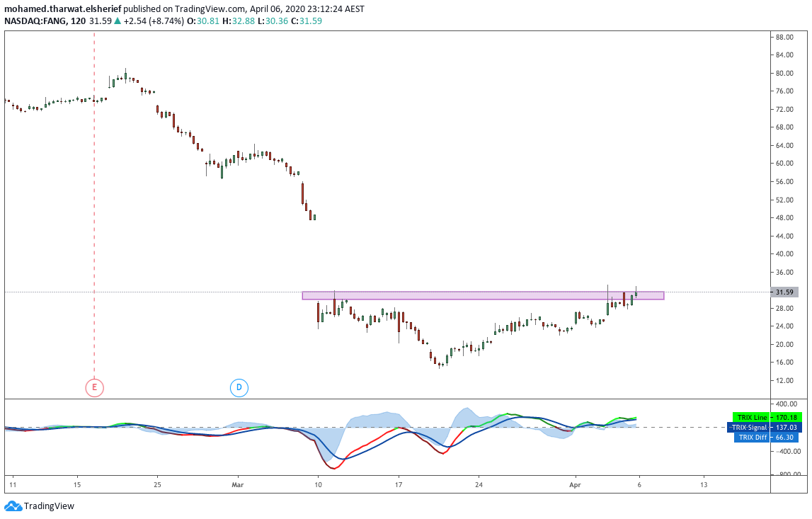Screen dimensions: 812x519
Task: Click the 137.03 TRIX Signal value
Action: coord(786,428)
